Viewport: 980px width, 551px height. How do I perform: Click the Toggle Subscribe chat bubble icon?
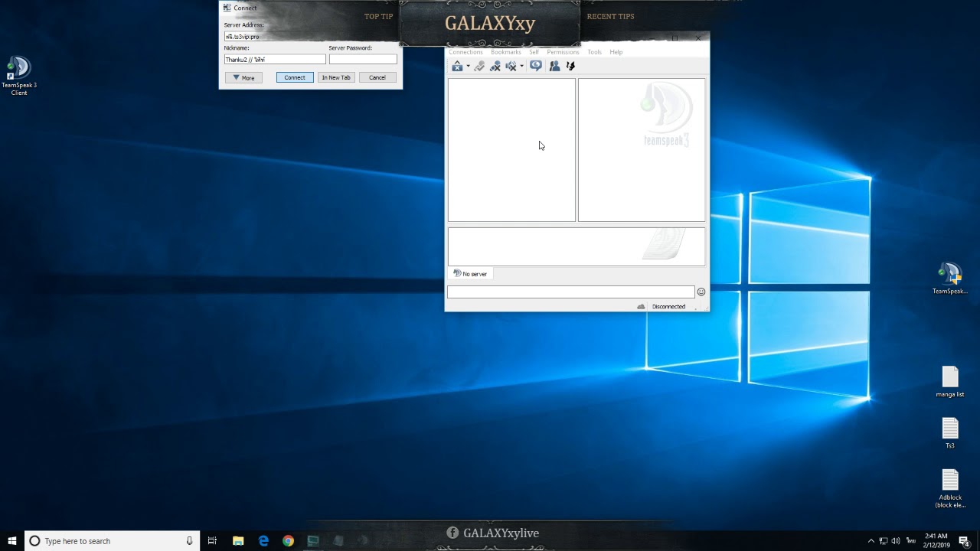pos(536,67)
